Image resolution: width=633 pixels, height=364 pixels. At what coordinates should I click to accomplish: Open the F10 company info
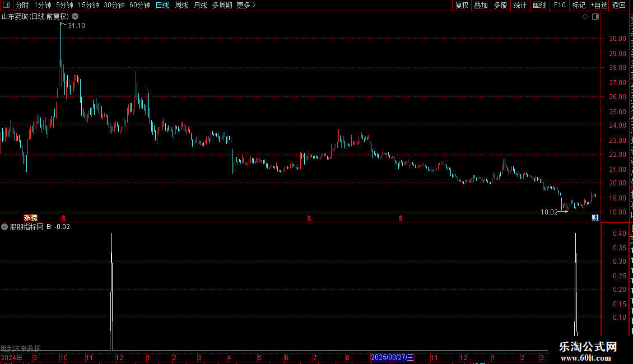[x=560, y=5]
